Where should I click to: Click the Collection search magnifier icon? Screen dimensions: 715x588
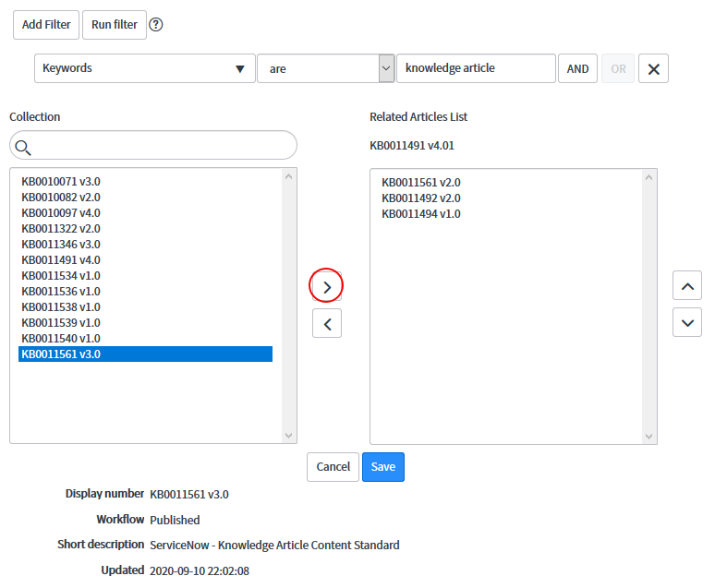click(24, 147)
